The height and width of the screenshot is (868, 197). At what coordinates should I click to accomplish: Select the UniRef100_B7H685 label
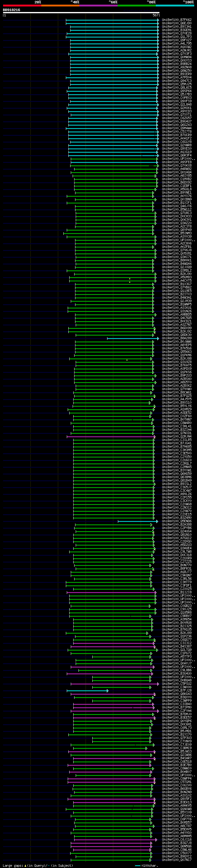tap(176, 446)
